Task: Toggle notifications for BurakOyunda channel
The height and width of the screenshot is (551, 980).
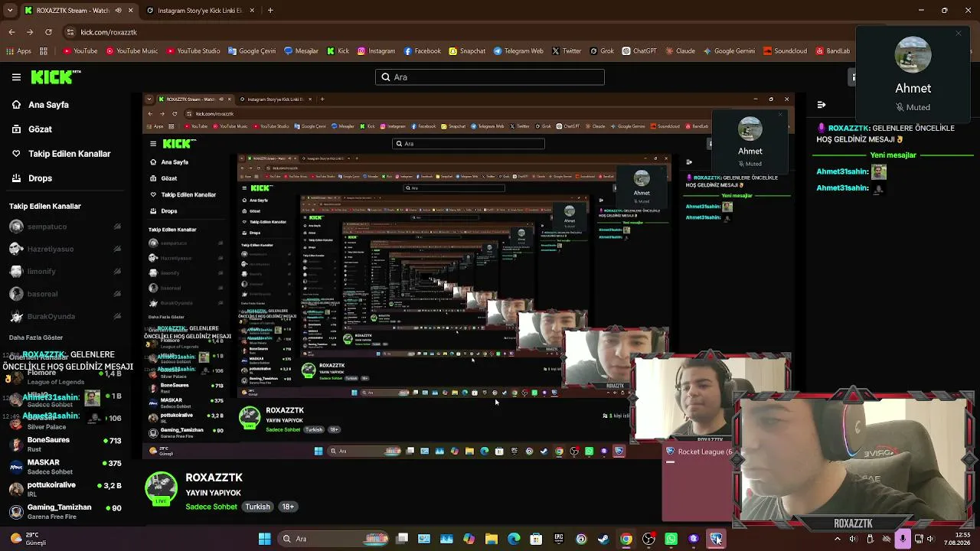Action: pos(117,316)
